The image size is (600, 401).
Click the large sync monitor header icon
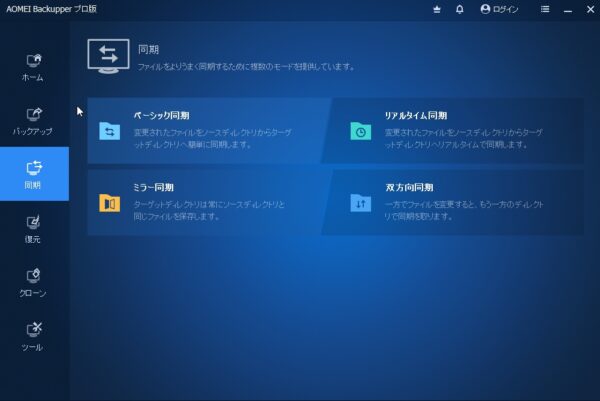pos(108,56)
